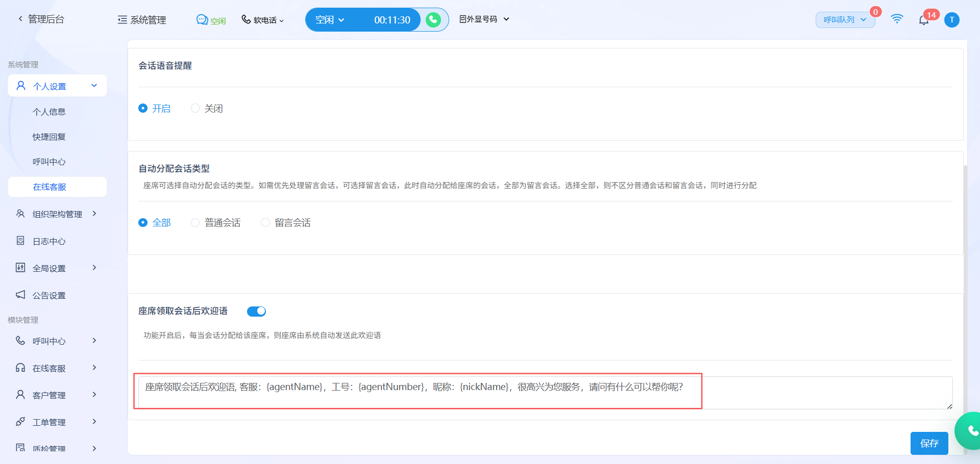
Task: Click the chat status 空闲 icon
Action: pyautogui.click(x=202, y=19)
